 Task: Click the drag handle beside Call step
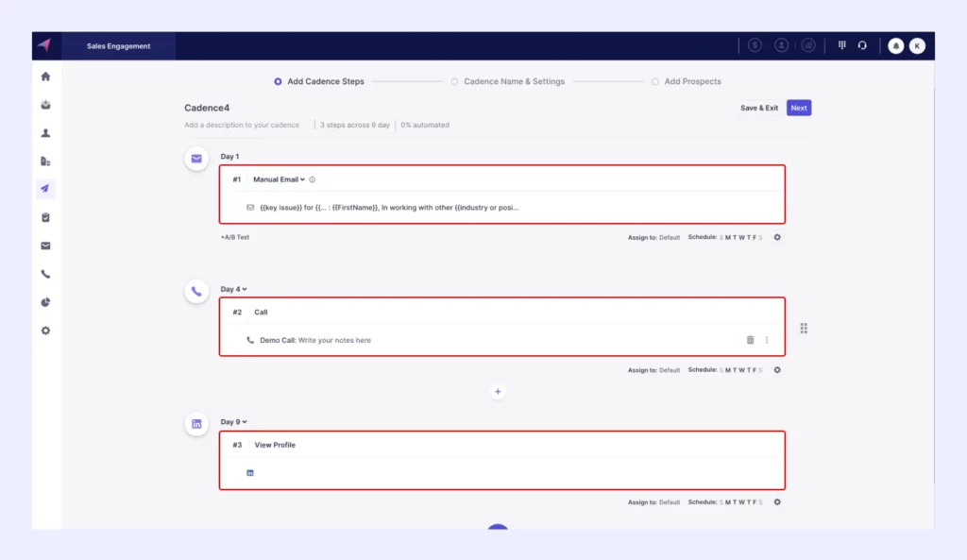[x=804, y=328]
